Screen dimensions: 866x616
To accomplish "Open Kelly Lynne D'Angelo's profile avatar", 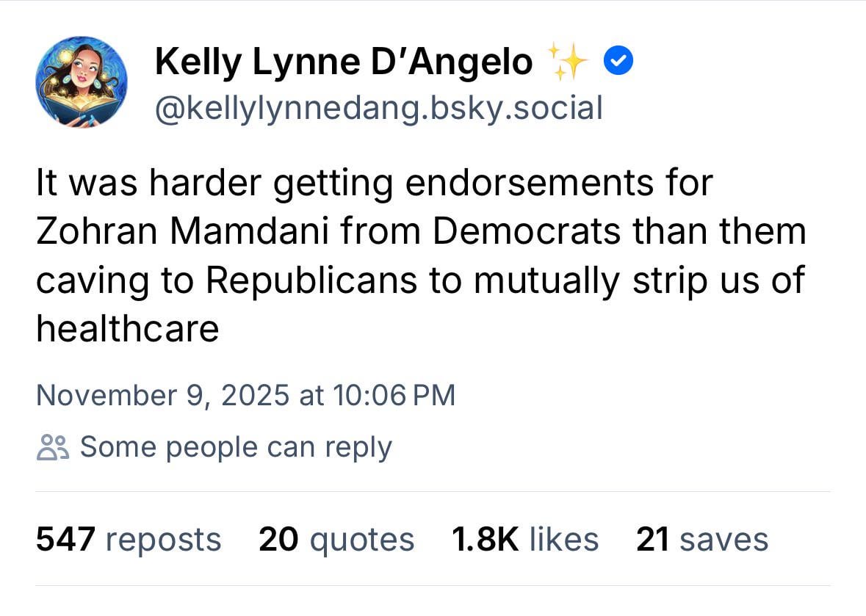I will [82, 82].
